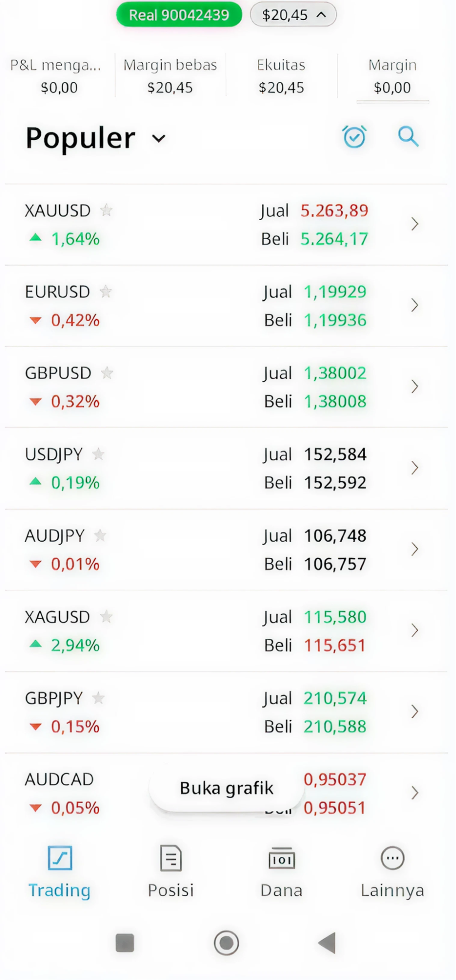Expand the $20,45 balance dropdown

293,15
